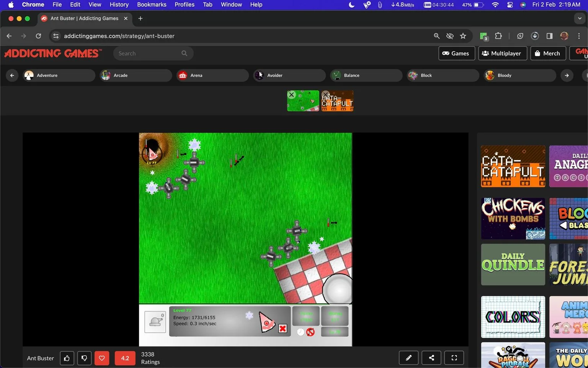This screenshot has height=368, width=588.
Task: Toggle the game music mute icon
Action: click(x=310, y=332)
